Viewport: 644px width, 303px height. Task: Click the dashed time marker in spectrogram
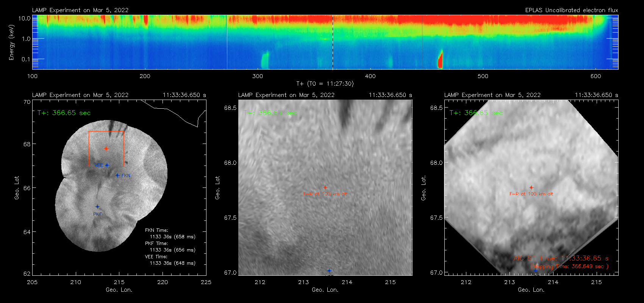(x=333, y=42)
